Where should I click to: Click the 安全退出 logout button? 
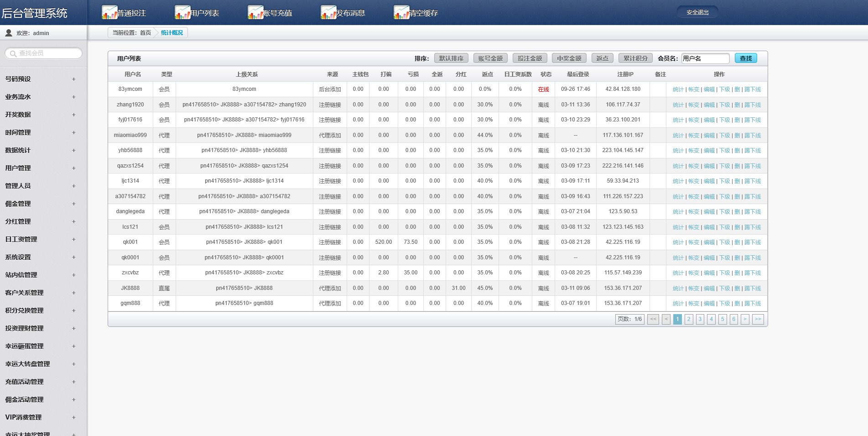(x=697, y=12)
